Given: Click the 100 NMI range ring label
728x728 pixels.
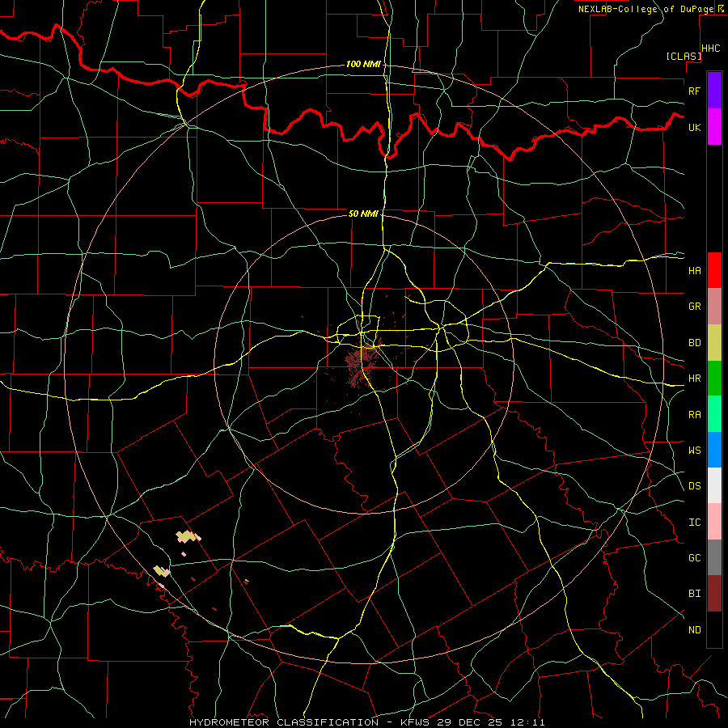Looking at the screenshot, I should (x=363, y=64).
